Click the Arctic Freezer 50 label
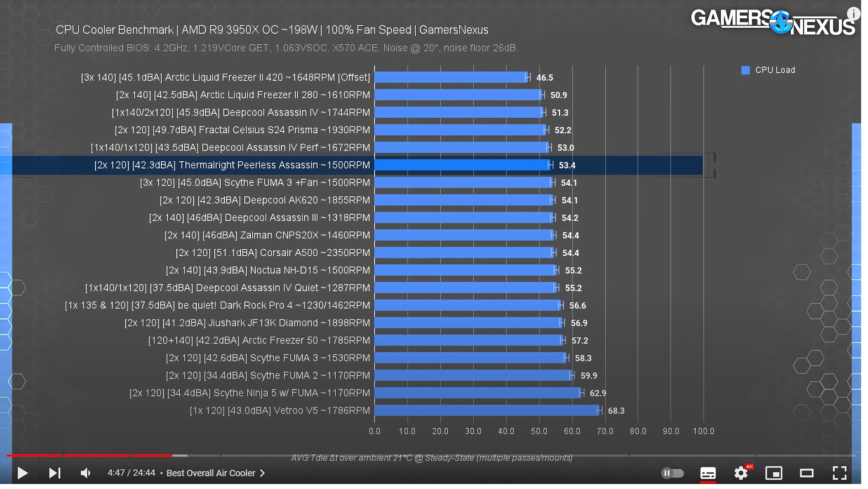Screen dimensions: 868x489 [x=259, y=341]
